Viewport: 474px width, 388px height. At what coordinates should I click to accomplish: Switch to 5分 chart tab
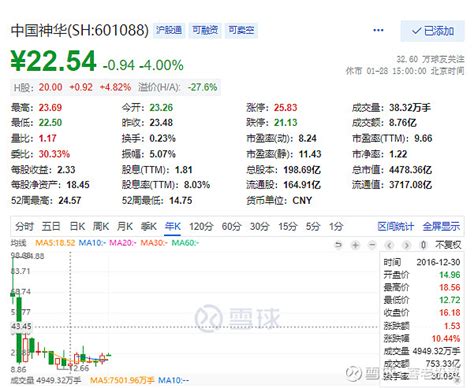[x=313, y=227]
